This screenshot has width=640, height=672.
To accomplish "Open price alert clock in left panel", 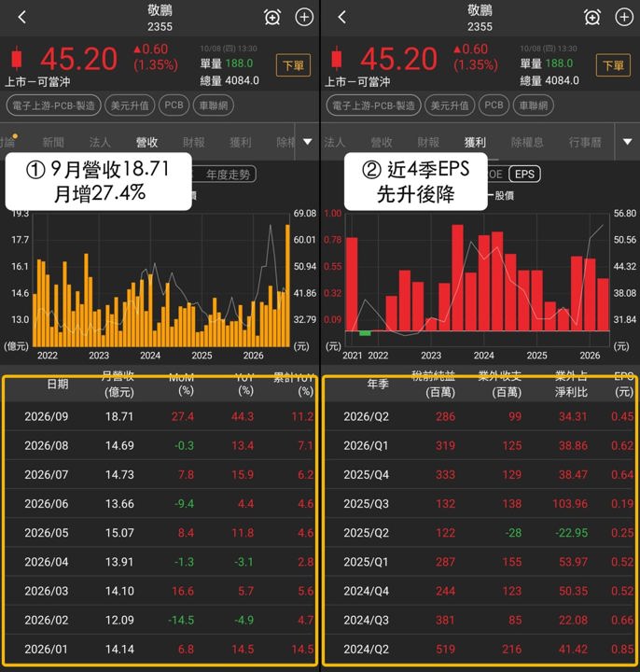I will [x=272, y=17].
